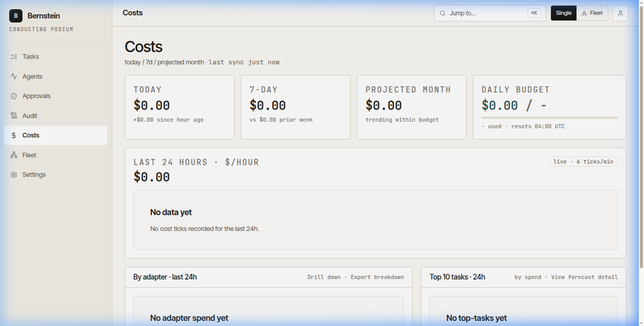Click "By adapter · last 24h" heading
Screen dimensions: 644x326
coord(165,277)
